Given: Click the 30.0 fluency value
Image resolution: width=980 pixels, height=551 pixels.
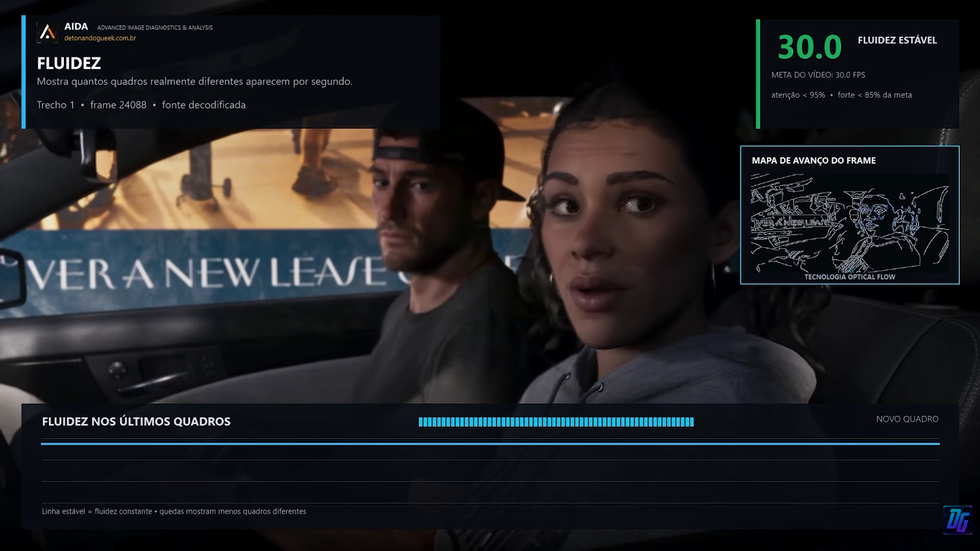Looking at the screenshot, I should tap(809, 47).
